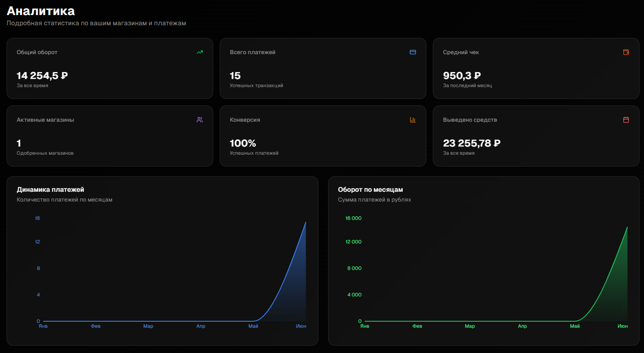Viewport: 644px width, 353px height.
Task: Click the peak of the blue line
Action: click(x=305, y=222)
